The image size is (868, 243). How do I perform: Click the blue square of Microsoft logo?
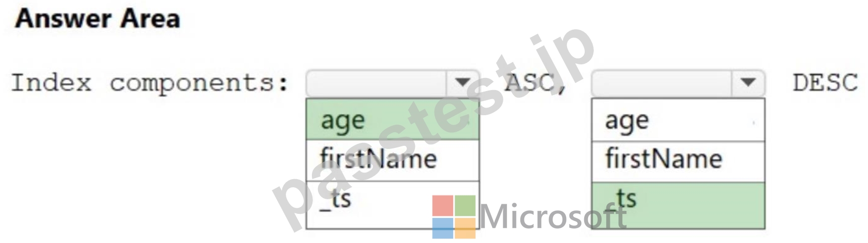pyautogui.click(x=443, y=228)
